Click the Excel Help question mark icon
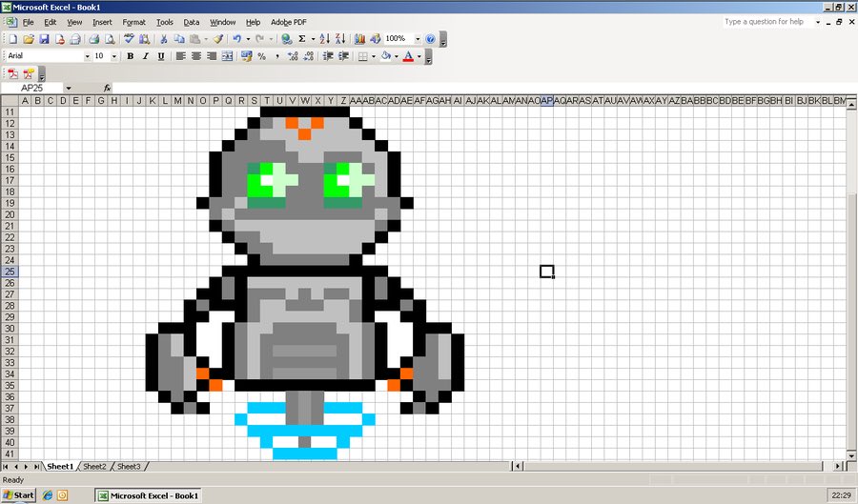This screenshot has height=504, width=858. coord(431,39)
